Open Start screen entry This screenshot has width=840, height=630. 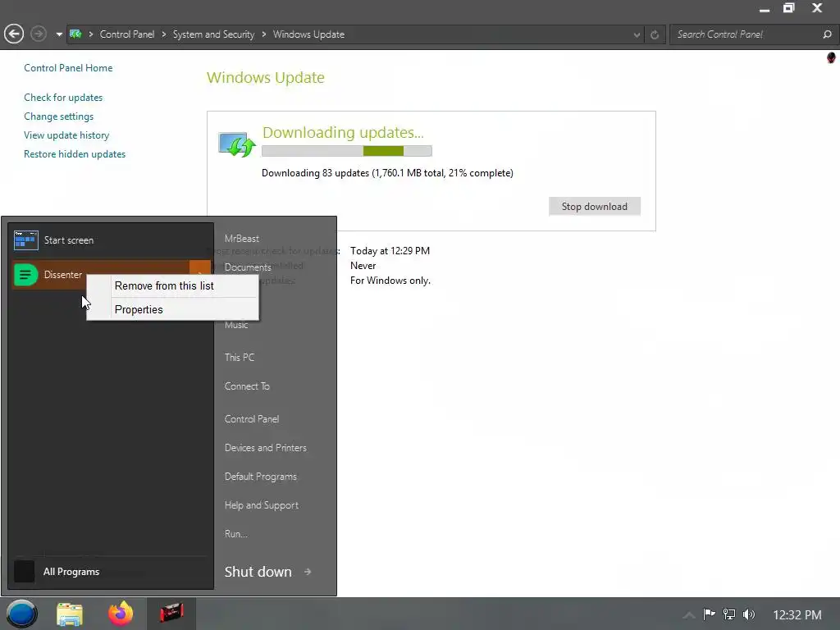click(x=112, y=240)
